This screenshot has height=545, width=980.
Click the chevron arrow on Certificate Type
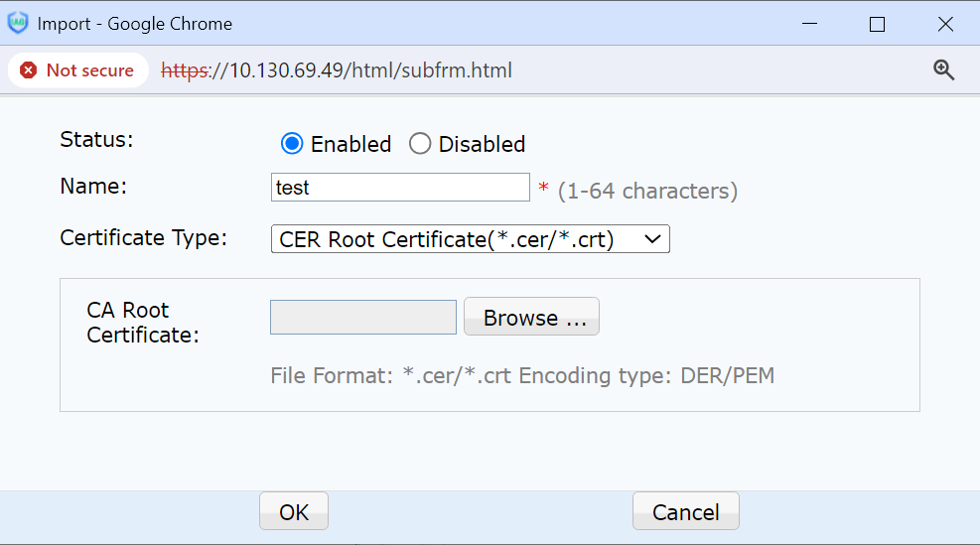pyautogui.click(x=652, y=239)
